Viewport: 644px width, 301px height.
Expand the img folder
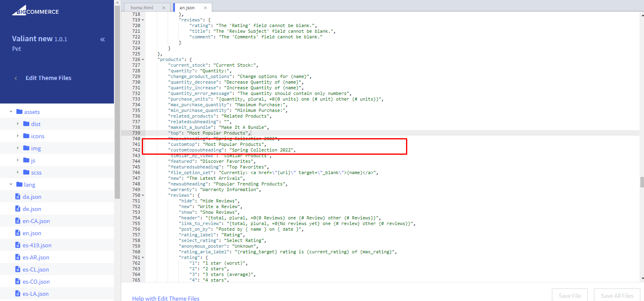[18, 148]
